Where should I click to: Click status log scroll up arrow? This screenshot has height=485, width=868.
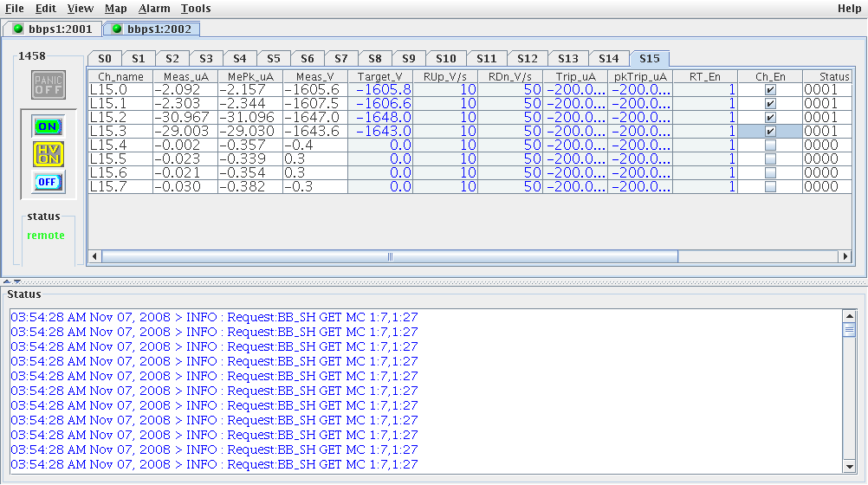(849, 316)
